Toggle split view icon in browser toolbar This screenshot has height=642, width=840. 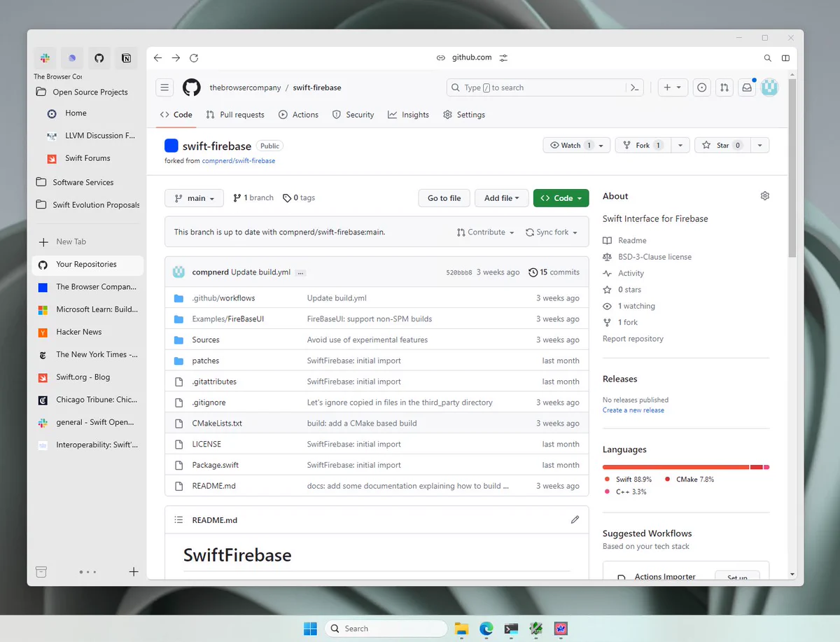[785, 58]
